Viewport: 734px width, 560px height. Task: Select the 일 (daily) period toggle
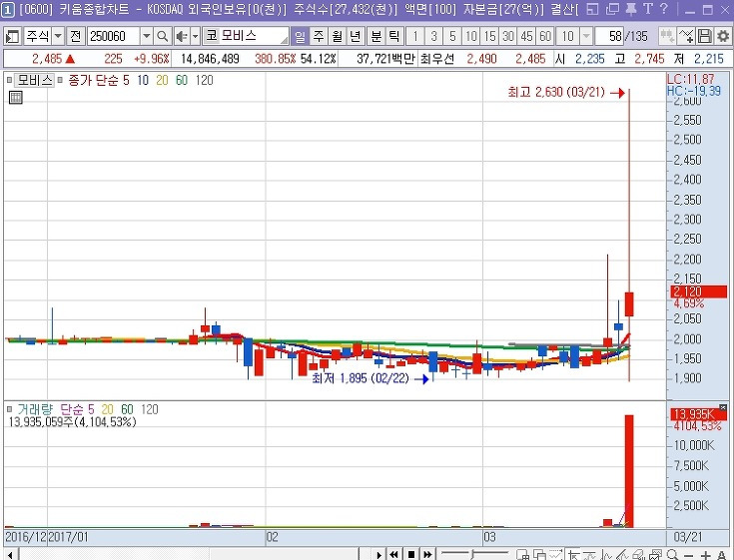click(x=300, y=36)
